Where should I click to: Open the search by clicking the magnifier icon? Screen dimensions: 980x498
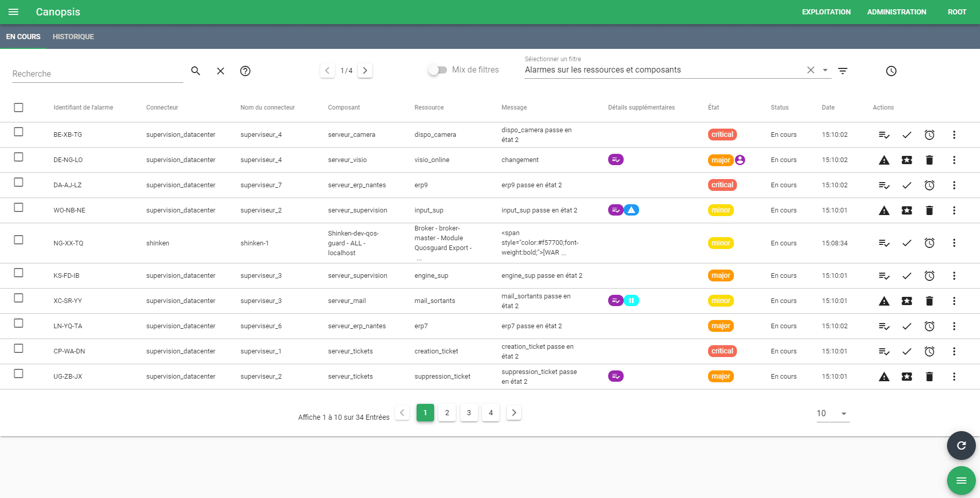[x=196, y=70]
